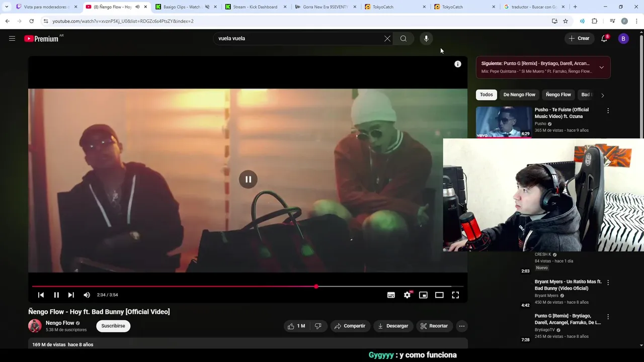This screenshot has width=644, height=362.
Task: Skip to next video
Action: click(x=71, y=295)
